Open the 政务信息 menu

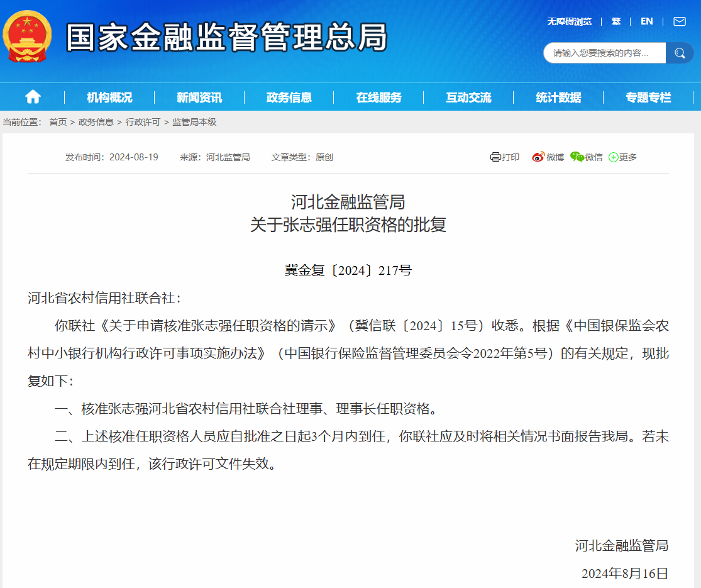coord(289,97)
